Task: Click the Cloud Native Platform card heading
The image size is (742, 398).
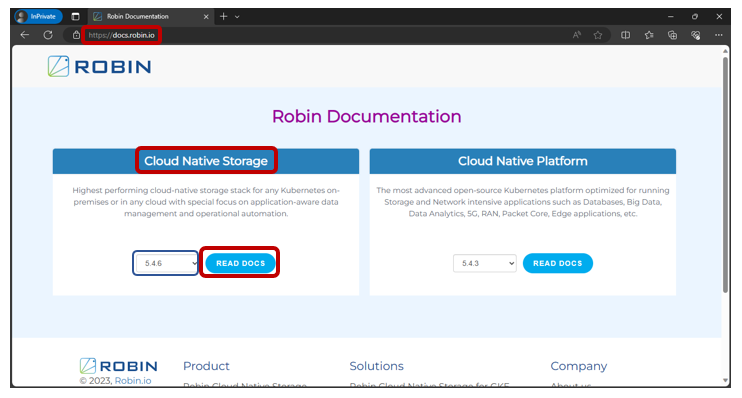Action: coord(522,161)
